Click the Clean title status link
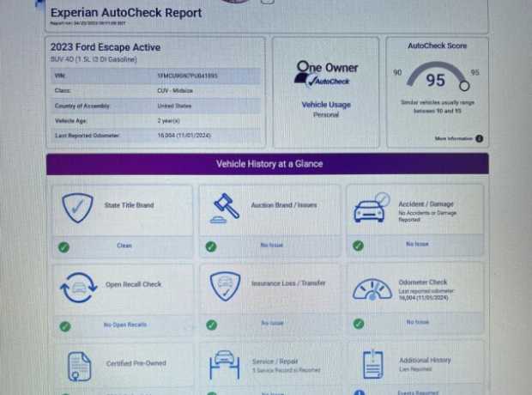The image size is (532, 395). click(x=124, y=246)
